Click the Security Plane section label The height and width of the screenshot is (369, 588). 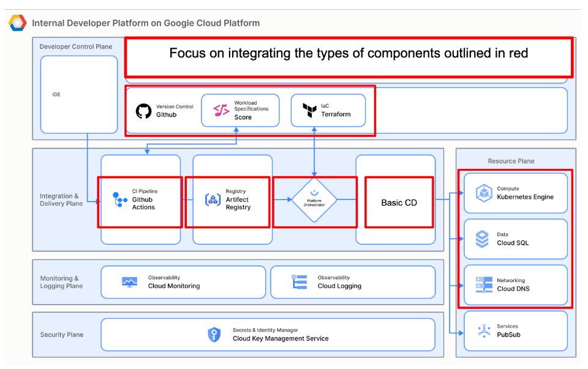tap(61, 335)
